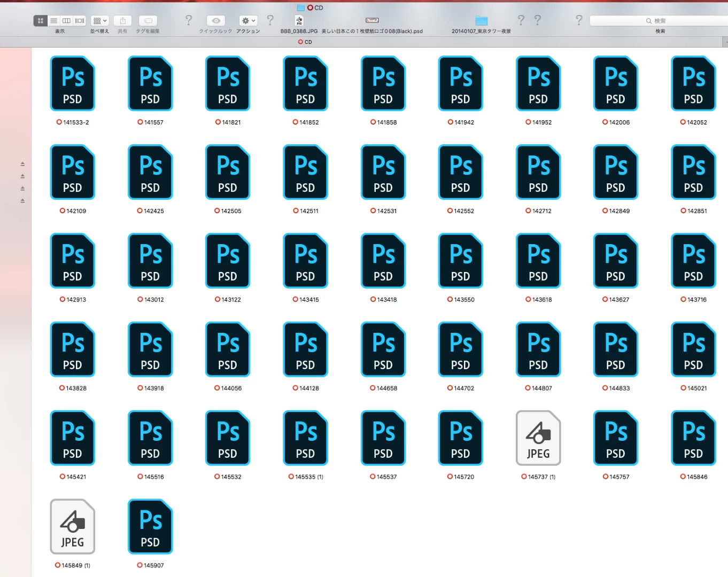Select the 141821 PSD file icon
The height and width of the screenshot is (577, 728).
(228, 83)
